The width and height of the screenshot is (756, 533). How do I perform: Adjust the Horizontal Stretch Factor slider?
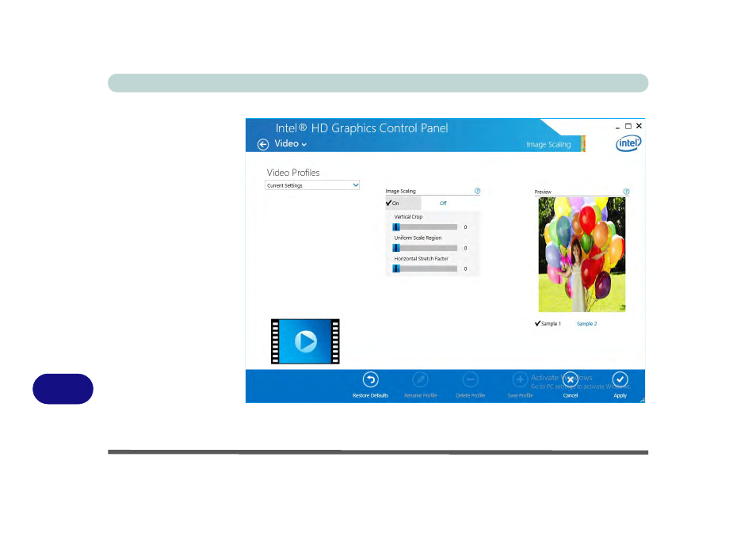pos(425,269)
